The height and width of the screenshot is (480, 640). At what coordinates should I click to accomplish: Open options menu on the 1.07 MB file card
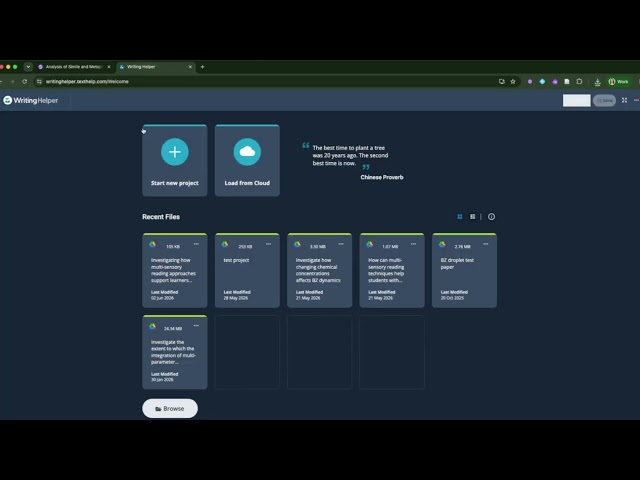click(x=413, y=244)
